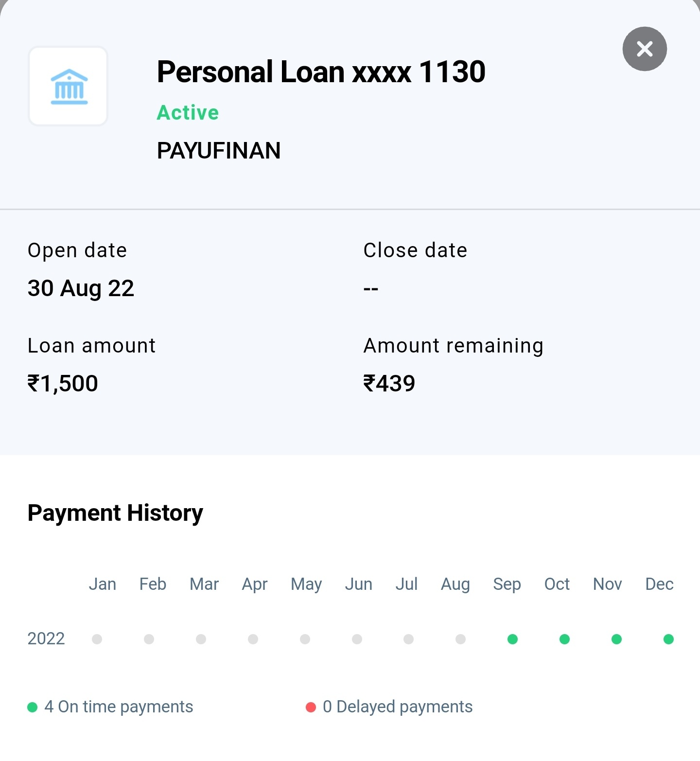This screenshot has width=700, height=761.
Task: Tap the January 2022 grey payment dot
Action: tap(97, 639)
